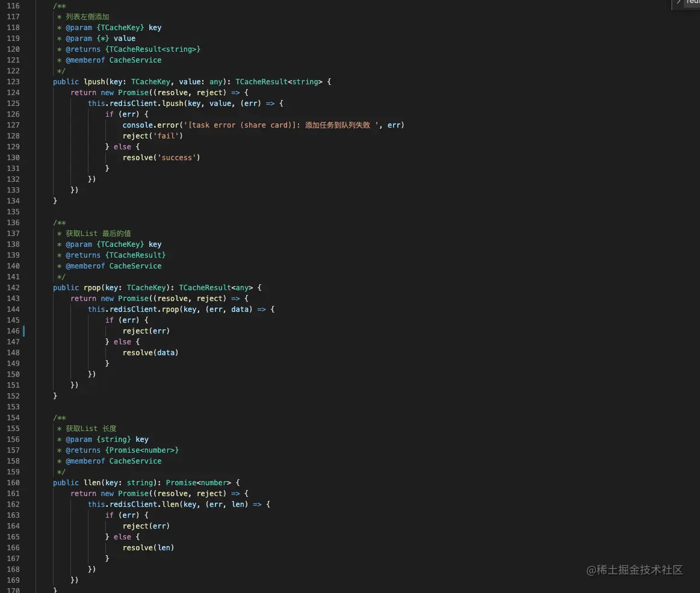The height and width of the screenshot is (593, 700).
Task: Click line number 142 in the gutter
Action: [x=13, y=288]
